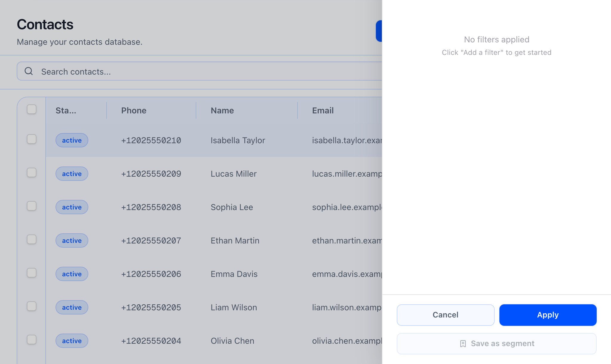Click active badge for Isabella Taylor
The height and width of the screenshot is (364, 611).
tap(72, 140)
